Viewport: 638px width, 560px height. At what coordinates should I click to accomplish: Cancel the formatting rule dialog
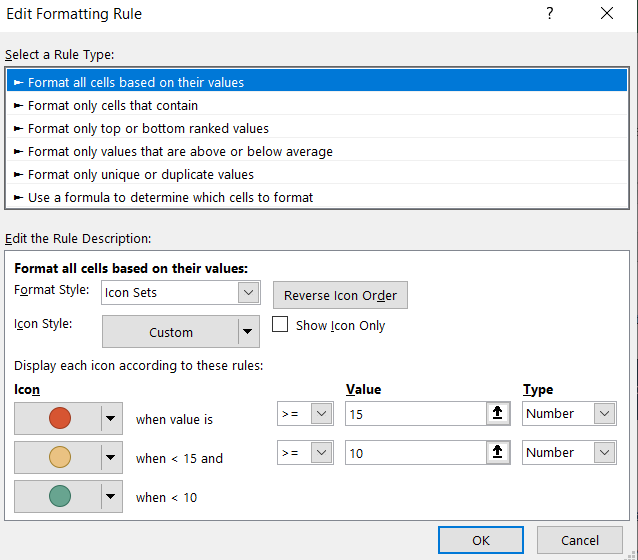580,540
